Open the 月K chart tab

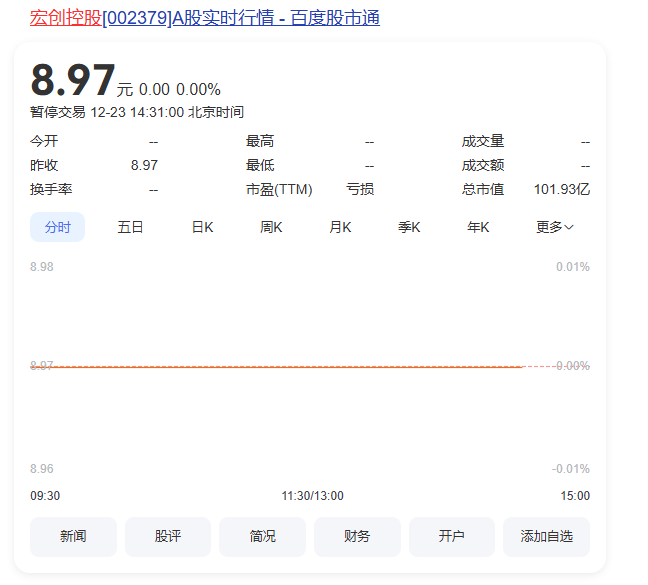pyautogui.click(x=340, y=227)
